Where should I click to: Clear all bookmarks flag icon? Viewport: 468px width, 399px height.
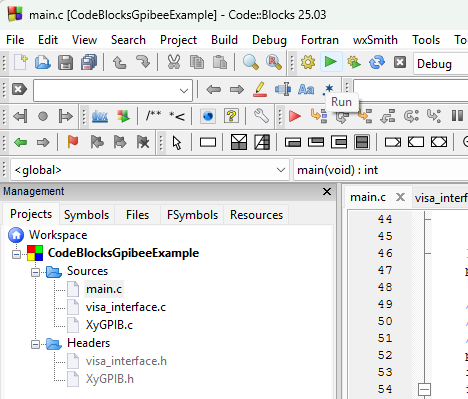coord(143,142)
